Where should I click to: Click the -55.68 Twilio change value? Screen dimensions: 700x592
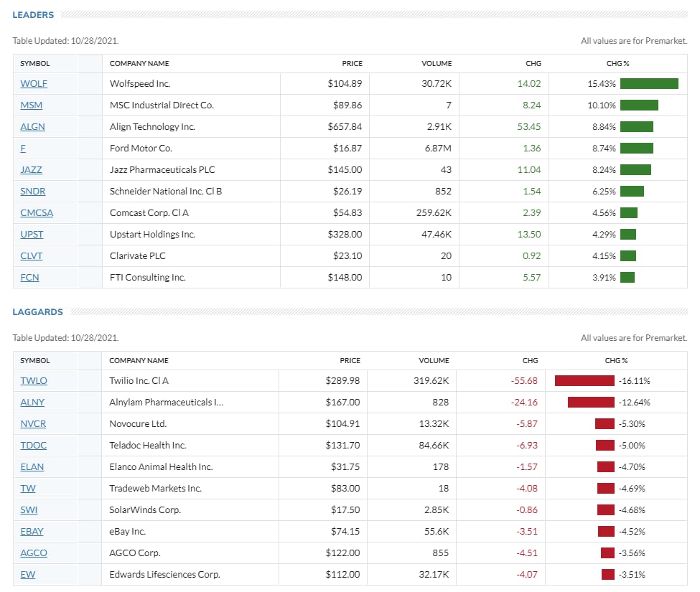point(524,381)
